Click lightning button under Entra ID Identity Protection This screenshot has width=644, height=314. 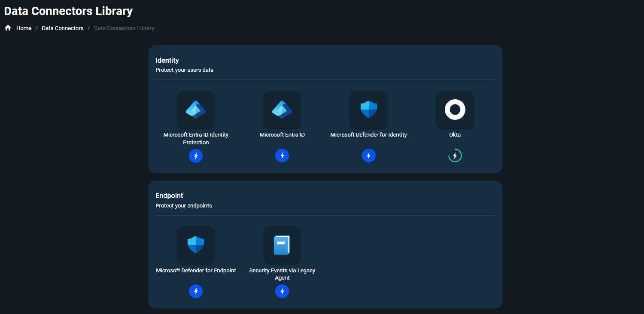(x=196, y=155)
